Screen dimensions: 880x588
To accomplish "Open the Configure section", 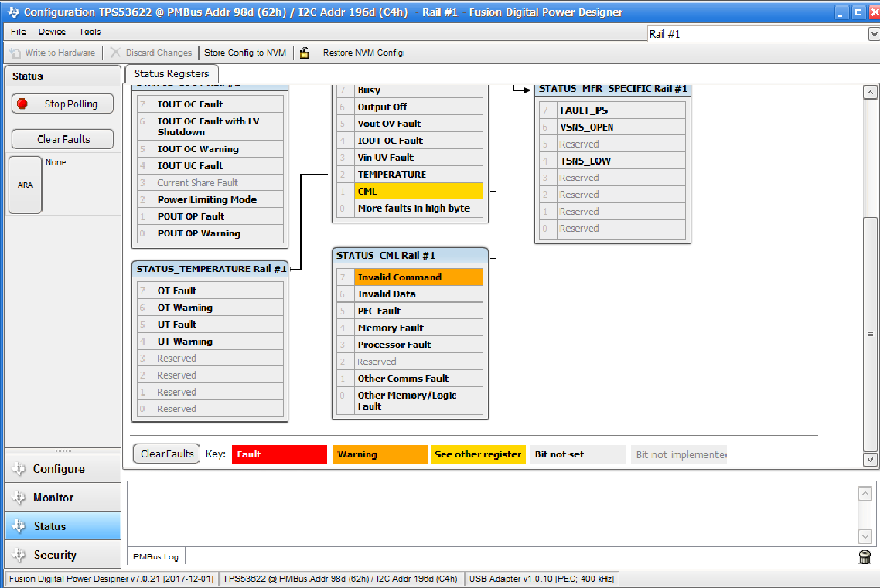I will tap(63, 468).
